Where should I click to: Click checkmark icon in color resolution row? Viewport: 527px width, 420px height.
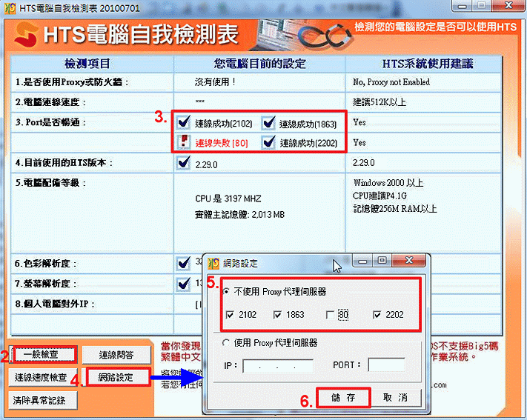(x=184, y=264)
